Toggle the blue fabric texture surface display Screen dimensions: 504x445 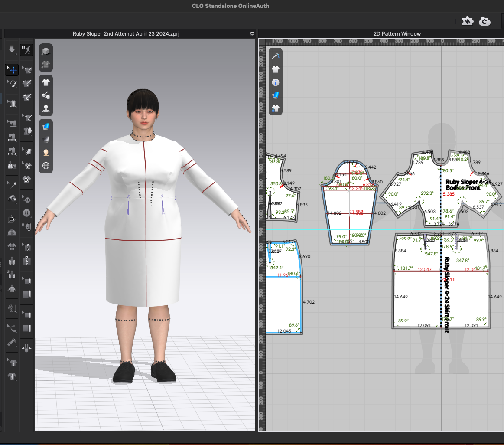(46, 126)
